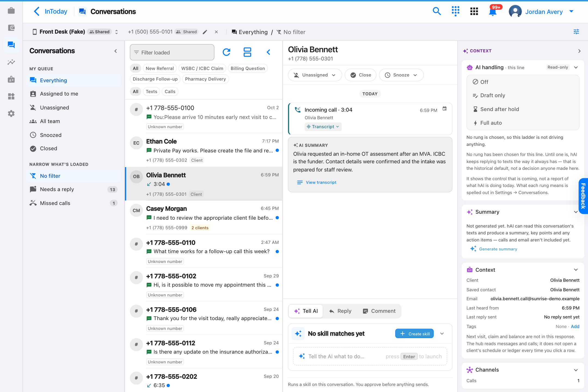Click the Create skill button

point(414,334)
